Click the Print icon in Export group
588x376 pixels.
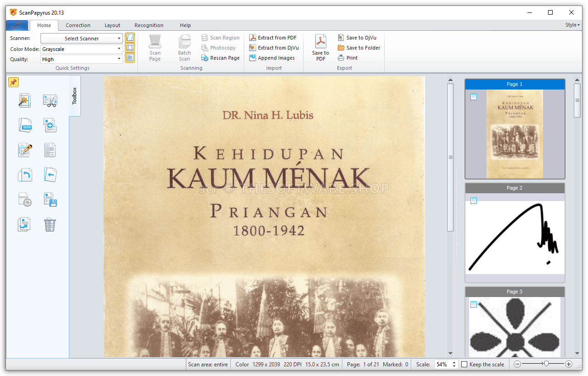[x=341, y=58]
